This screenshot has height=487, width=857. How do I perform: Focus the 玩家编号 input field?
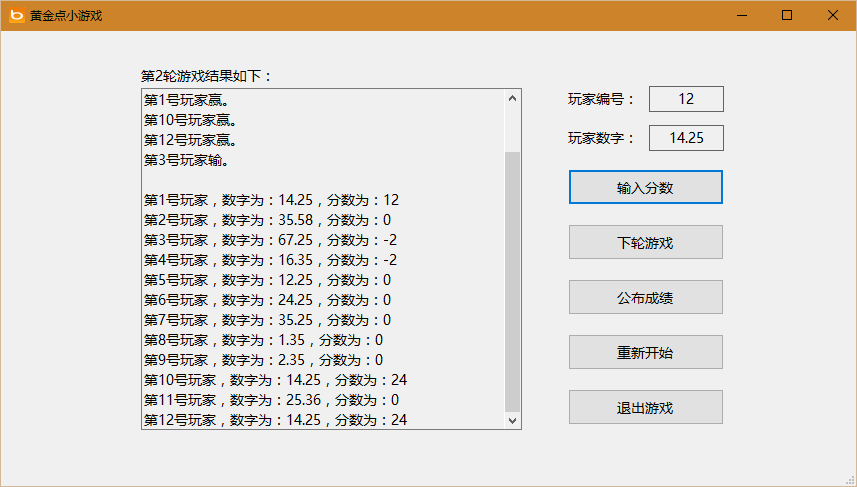coord(686,99)
